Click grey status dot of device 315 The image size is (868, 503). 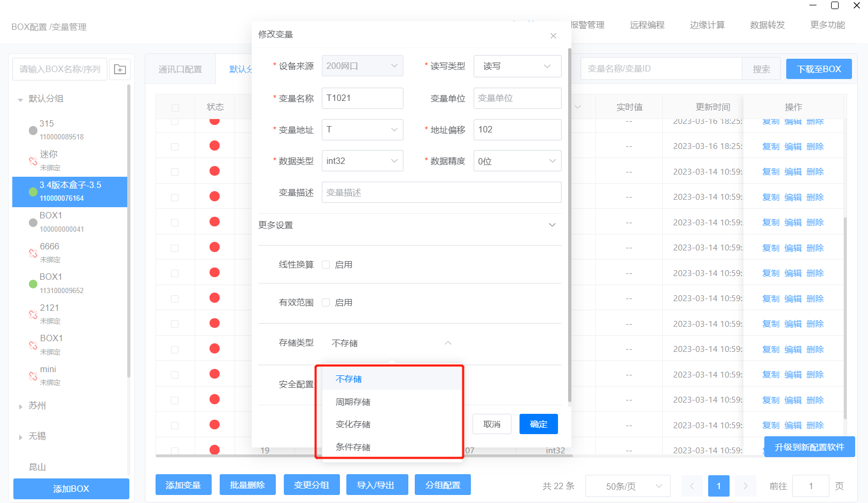(x=33, y=130)
